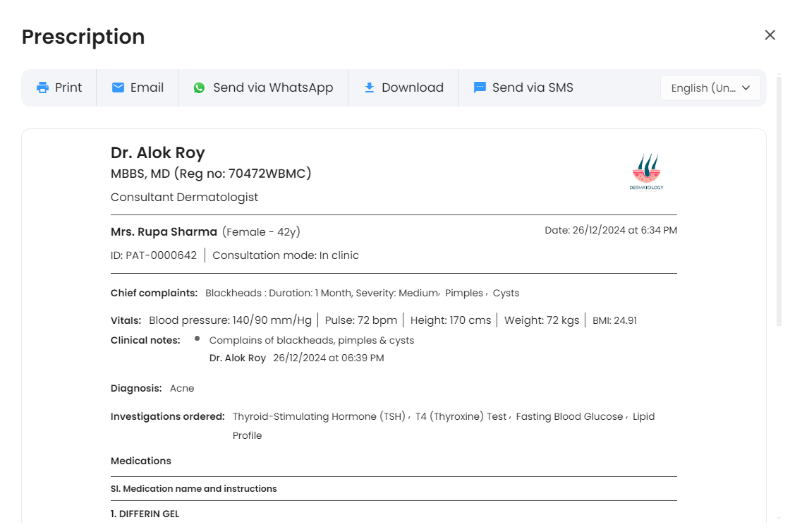Image resolution: width=790 pixels, height=532 pixels.
Task: Click the SMS chat bubble icon
Action: click(x=480, y=87)
